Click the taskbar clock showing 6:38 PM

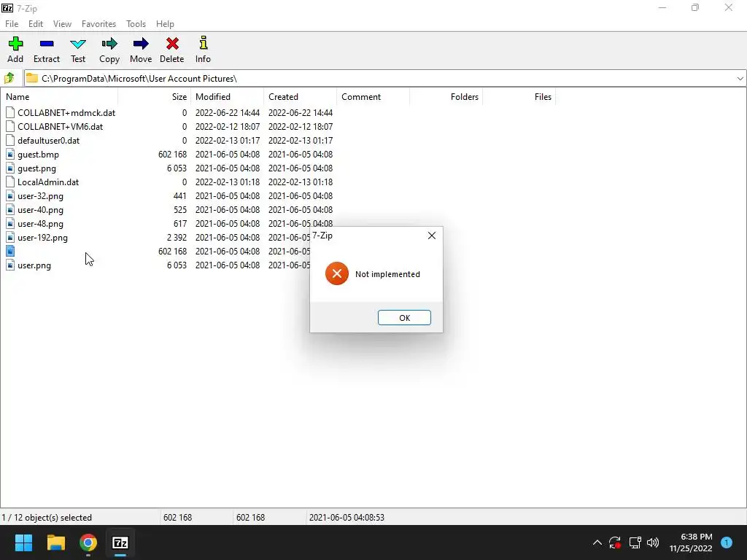coord(691,542)
